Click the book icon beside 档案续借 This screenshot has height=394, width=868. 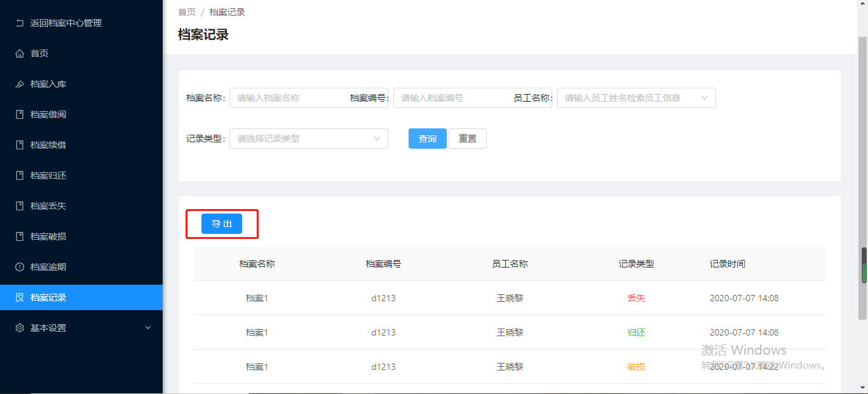coord(20,145)
